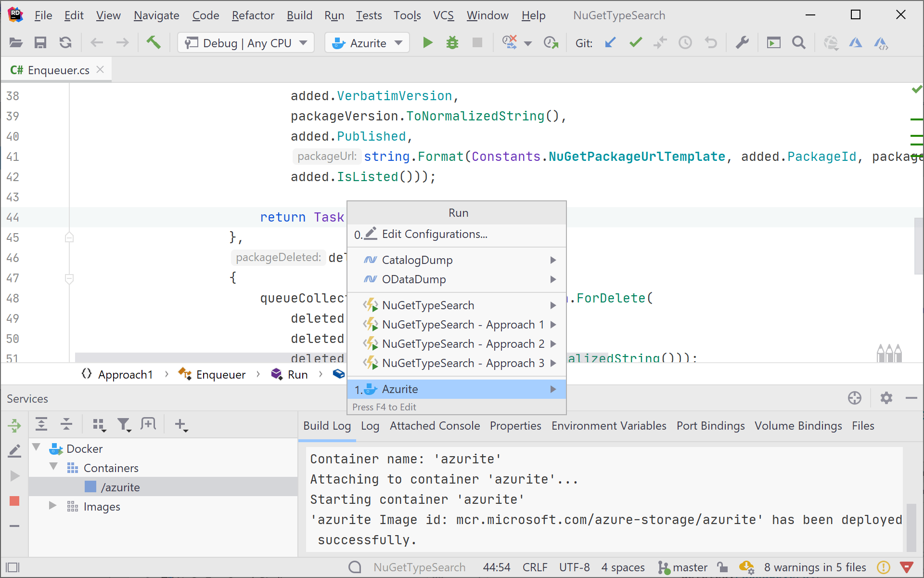
Task: Open Git history clock icon
Action: [685, 43]
